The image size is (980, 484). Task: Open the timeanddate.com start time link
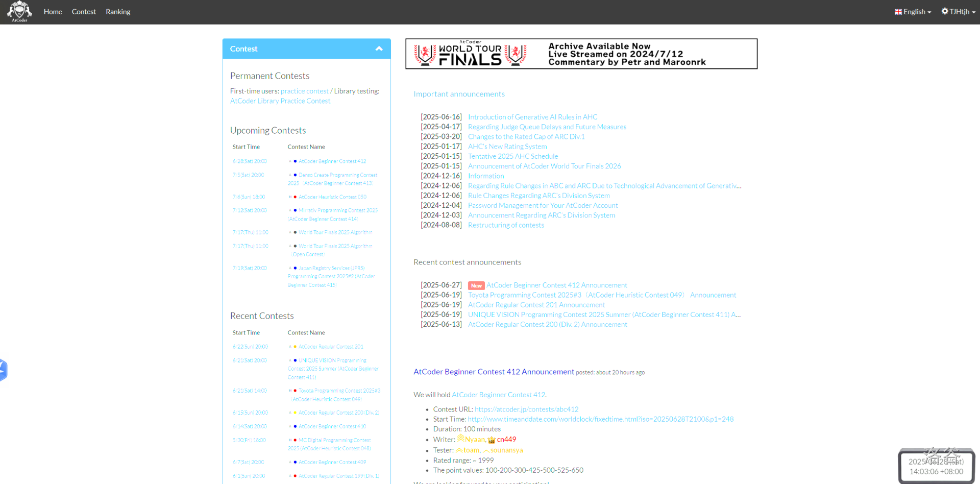click(x=600, y=419)
